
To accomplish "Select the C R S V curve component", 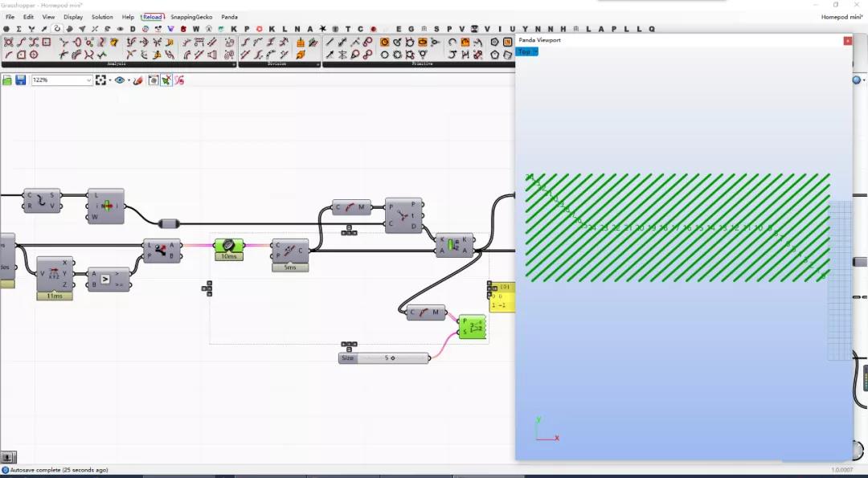I will coord(42,200).
